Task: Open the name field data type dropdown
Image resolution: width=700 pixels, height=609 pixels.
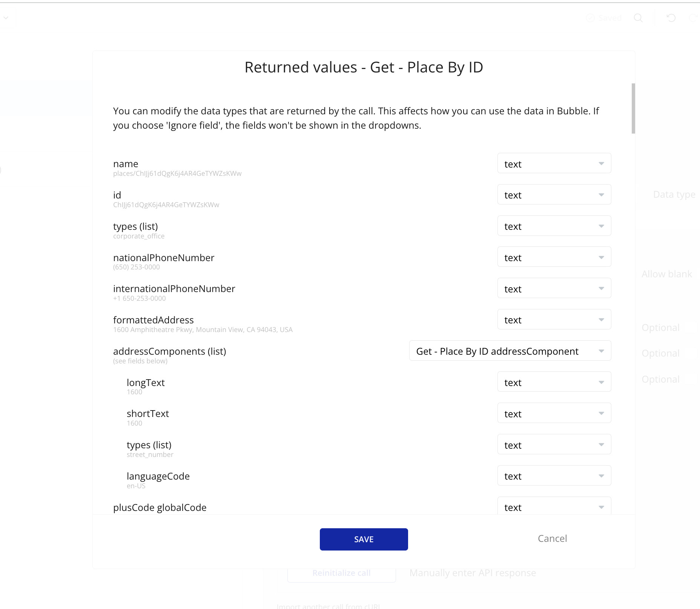Action: coord(554,163)
